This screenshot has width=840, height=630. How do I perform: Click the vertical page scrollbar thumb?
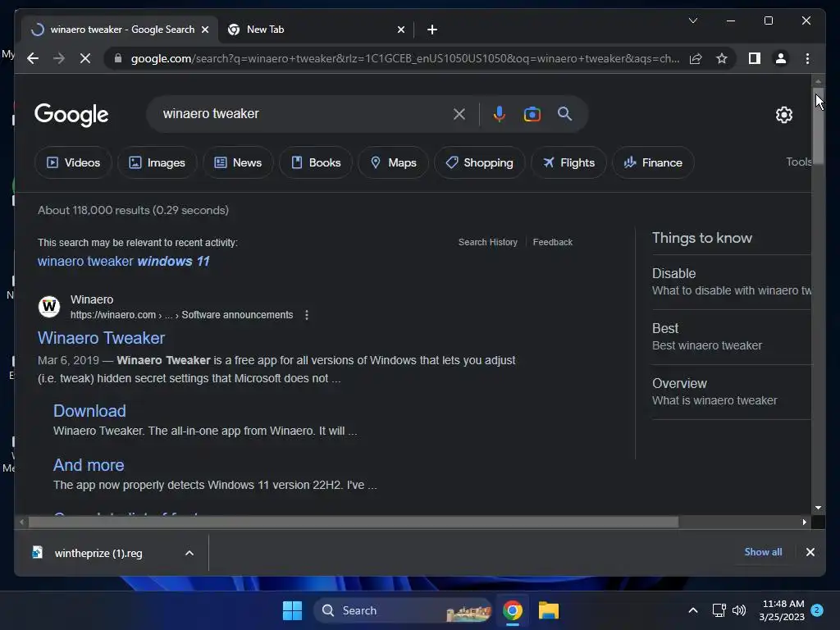pyautogui.click(x=818, y=126)
